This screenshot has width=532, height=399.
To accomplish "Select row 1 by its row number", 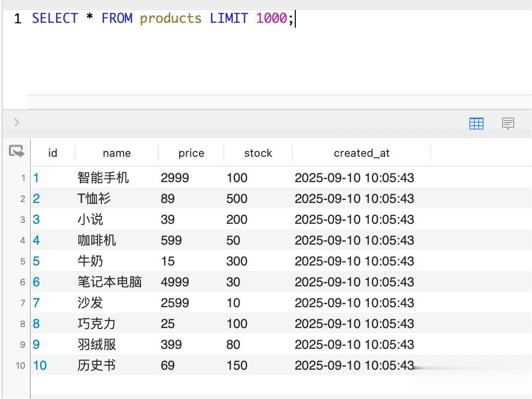I will (23, 178).
